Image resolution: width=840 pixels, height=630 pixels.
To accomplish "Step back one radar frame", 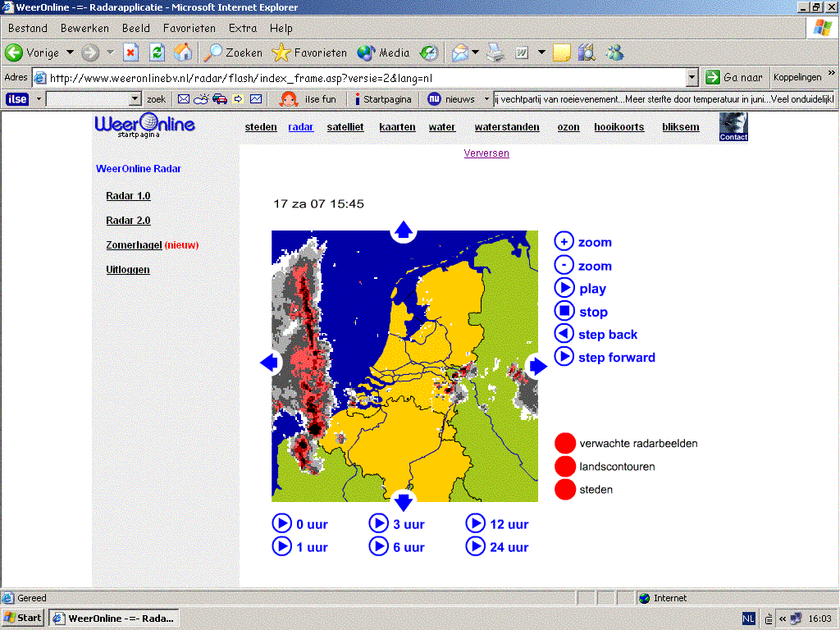I will tap(564, 334).
